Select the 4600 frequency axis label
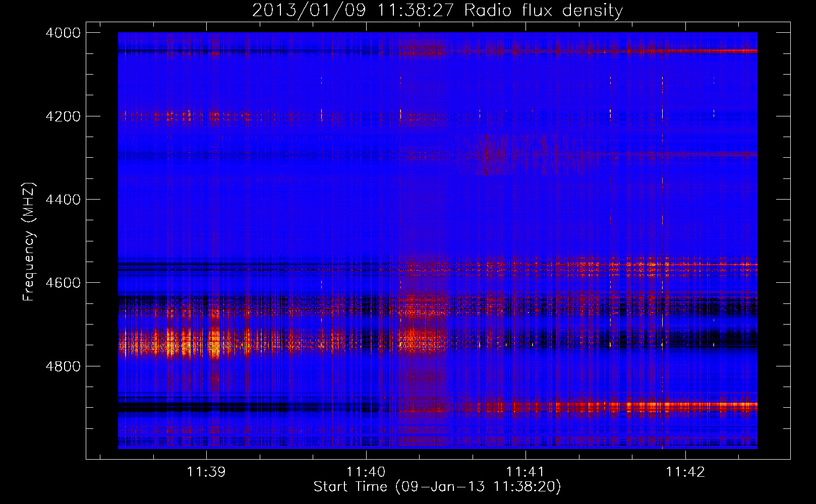The height and width of the screenshot is (504, 816). pos(63,283)
